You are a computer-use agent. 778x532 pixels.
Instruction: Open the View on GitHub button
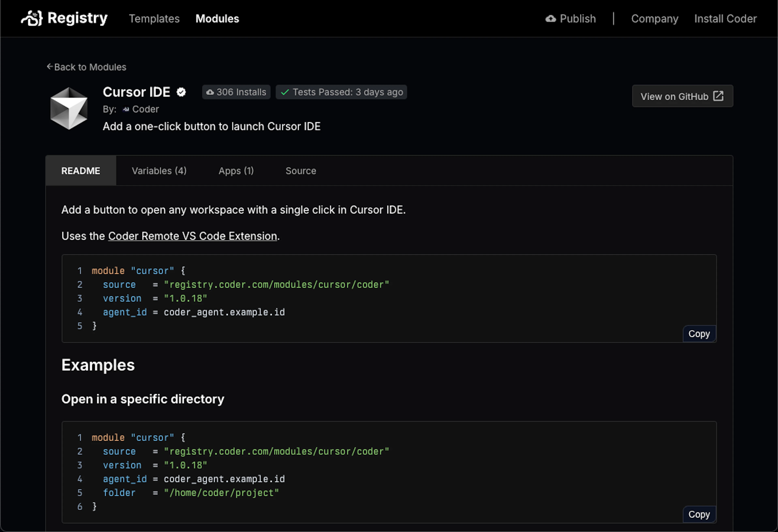coord(682,96)
